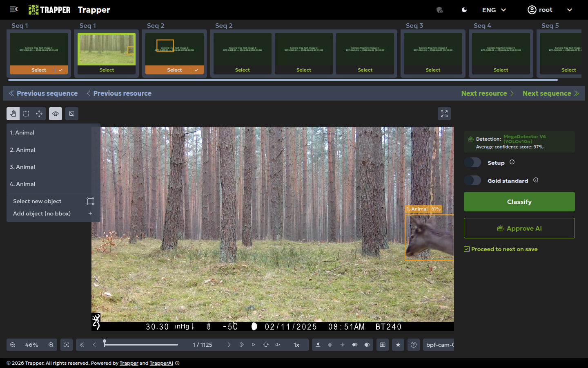Step to next frame arrow
Screen dimensions: 588x368
(229, 345)
